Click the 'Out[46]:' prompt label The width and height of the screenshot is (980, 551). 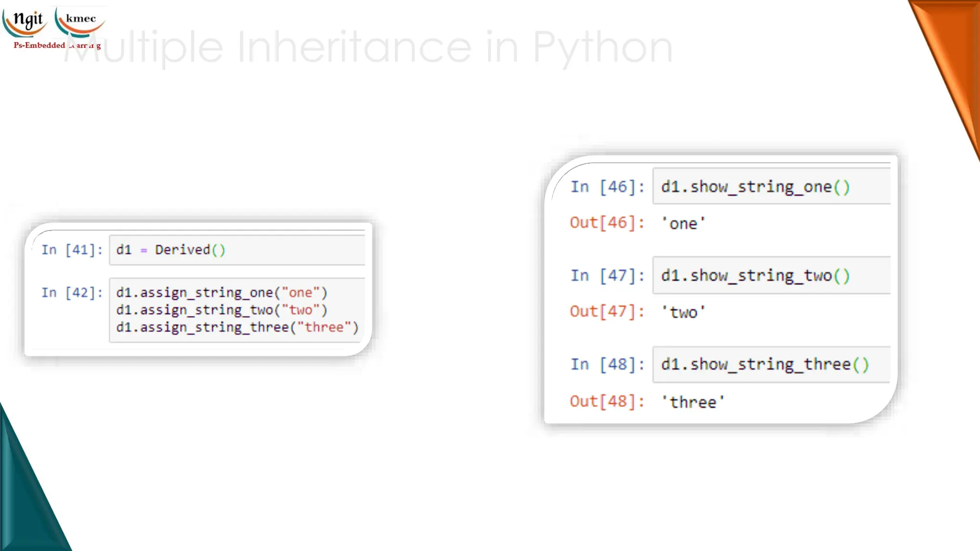point(607,223)
